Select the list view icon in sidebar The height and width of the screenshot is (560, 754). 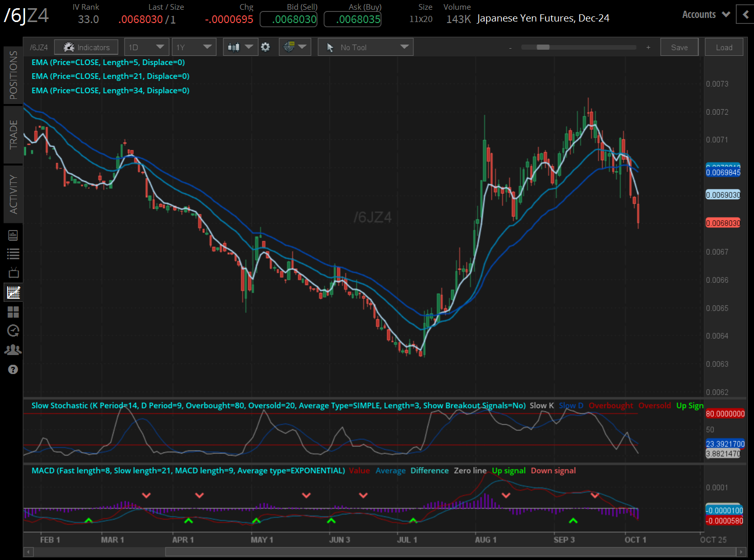pos(13,254)
